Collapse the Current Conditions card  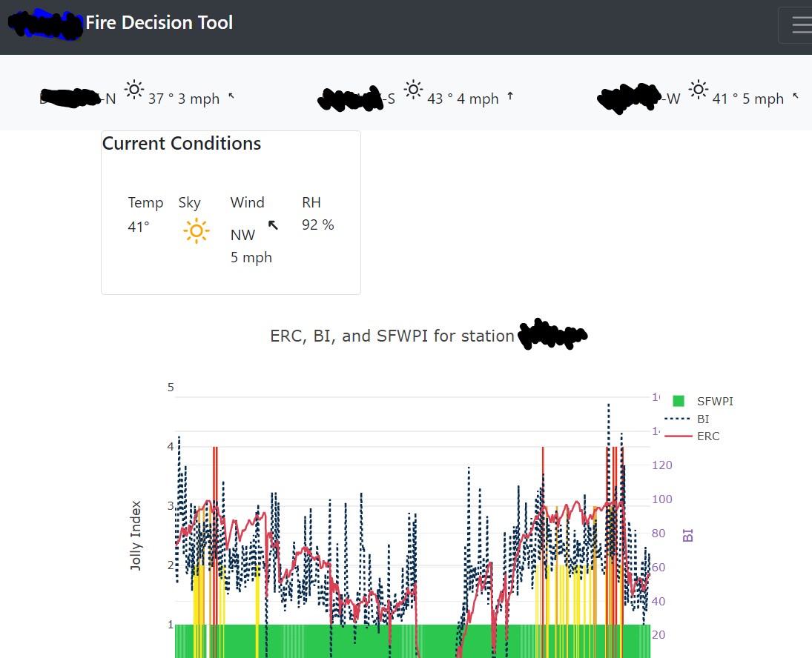pos(181,143)
